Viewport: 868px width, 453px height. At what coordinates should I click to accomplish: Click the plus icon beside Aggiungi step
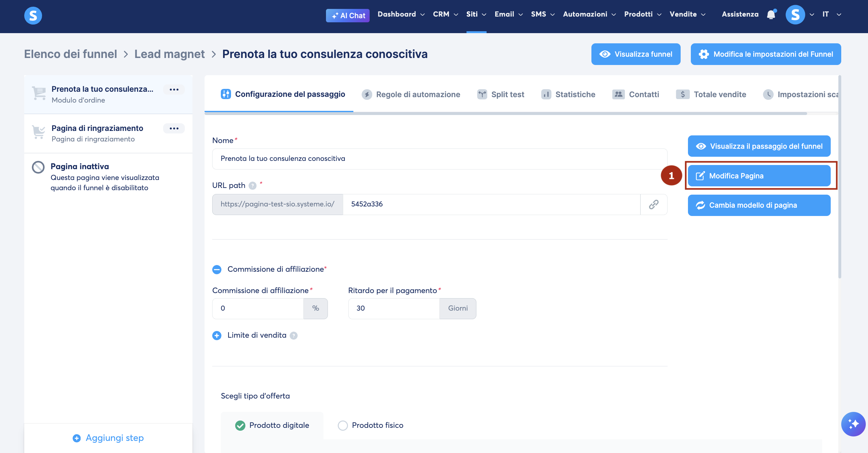tap(76, 438)
